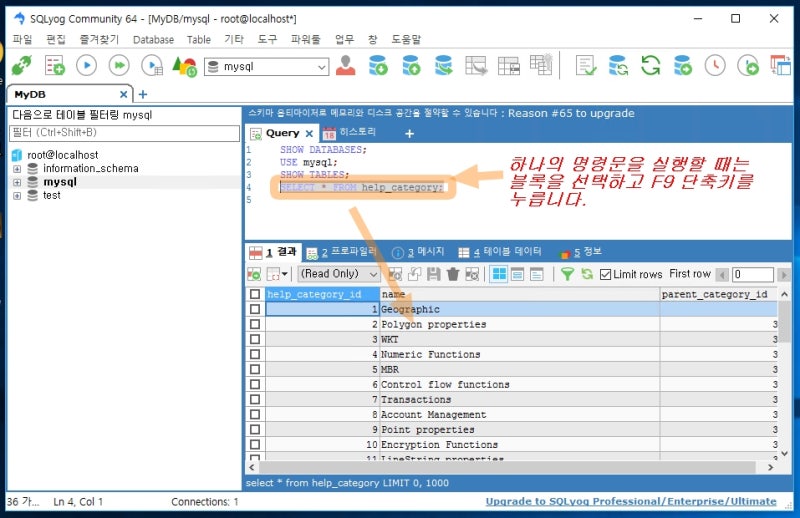Viewport: 800px width, 518px height.
Task: Execute and edit result set icon
Action: pos(152,66)
